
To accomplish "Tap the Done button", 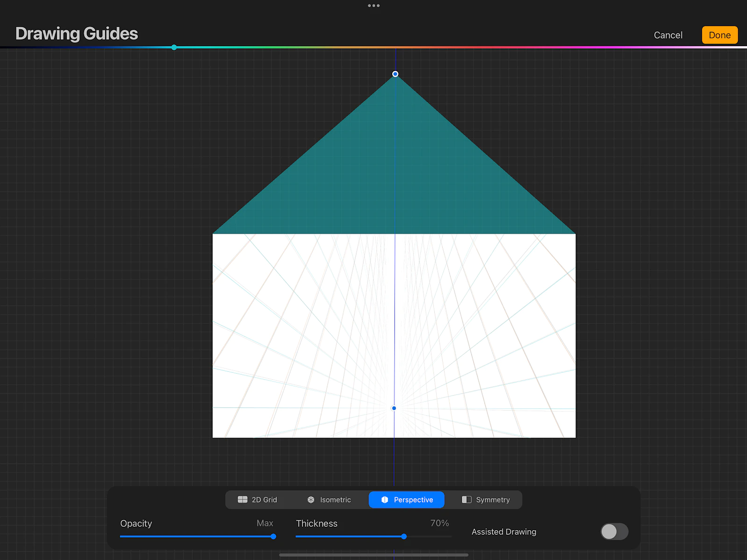I will click(719, 35).
